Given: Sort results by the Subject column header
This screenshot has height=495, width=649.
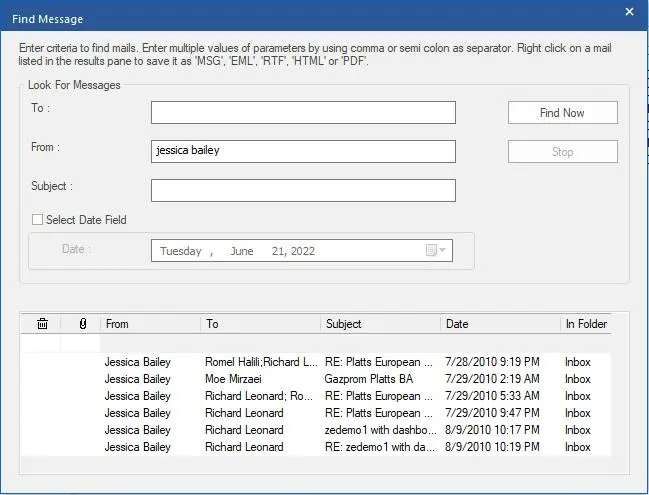Looking at the screenshot, I should pyautogui.click(x=380, y=324).
